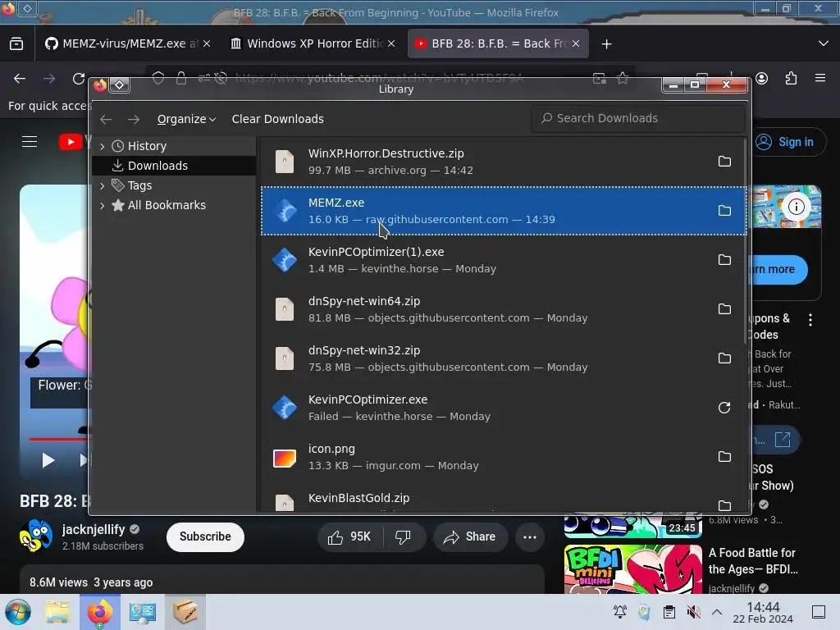Viewport: 840px width, 630px height.
Task: Open the YouTube guide hamburger menu
Action: [x=30, y=141]
